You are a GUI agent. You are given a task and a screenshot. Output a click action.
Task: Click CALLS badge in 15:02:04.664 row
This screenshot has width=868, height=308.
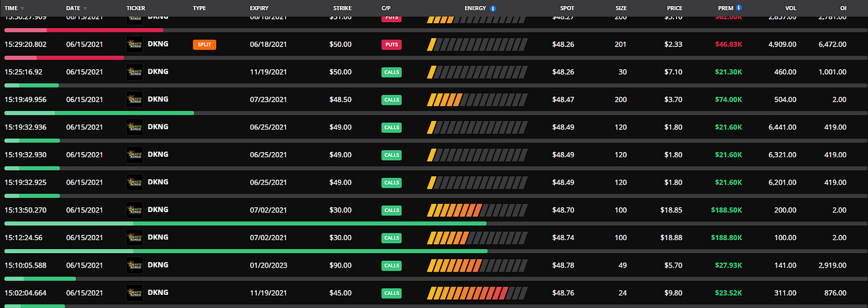pos(392,293)
